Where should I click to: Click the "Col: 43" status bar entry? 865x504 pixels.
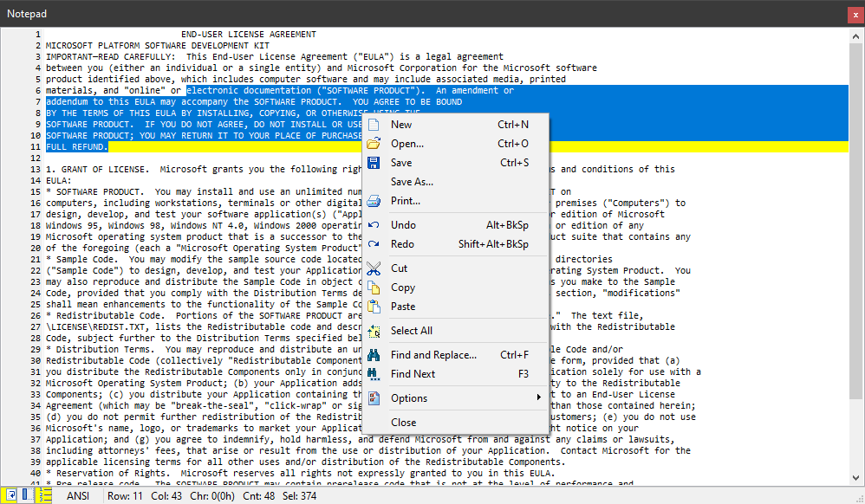[x=166, y=495]
